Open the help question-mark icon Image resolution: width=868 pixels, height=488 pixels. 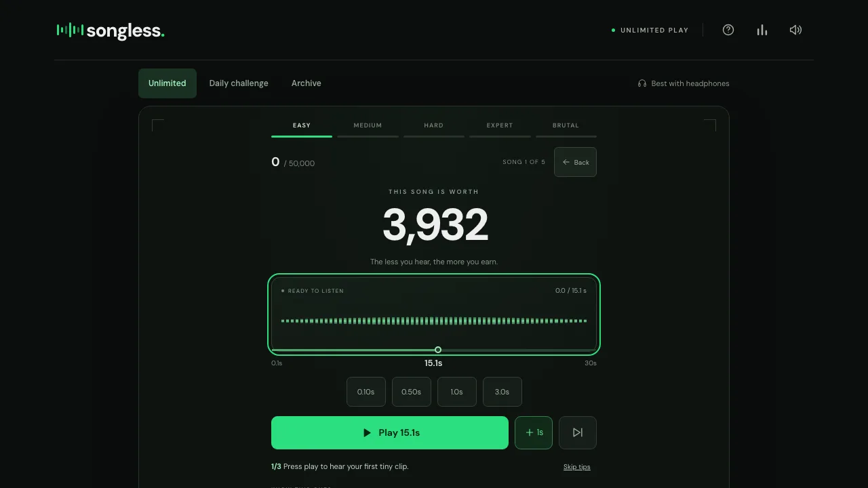point(728,30)
